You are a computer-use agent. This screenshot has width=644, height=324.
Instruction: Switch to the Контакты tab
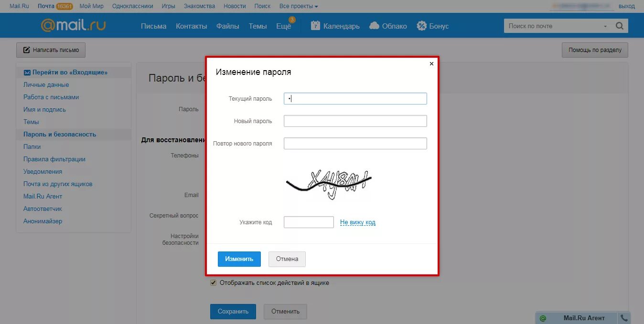tap(191, 27)
